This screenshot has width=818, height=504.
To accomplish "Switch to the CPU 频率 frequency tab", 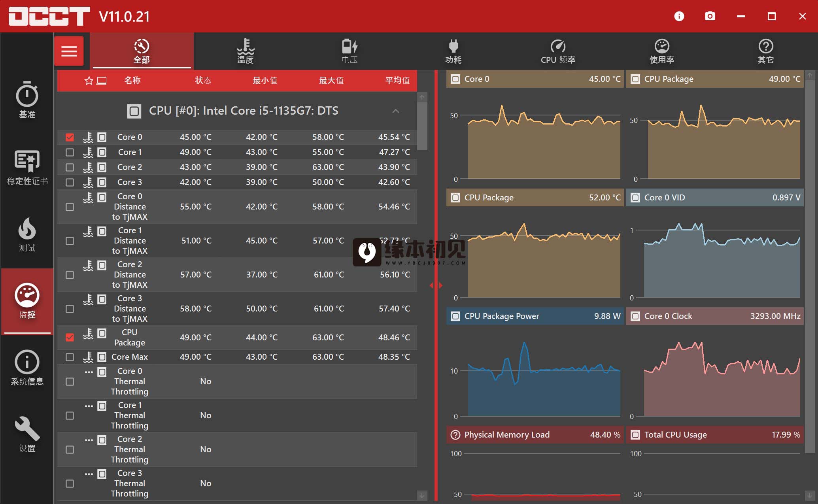I will pyautogui.click(x=558, y=51).
